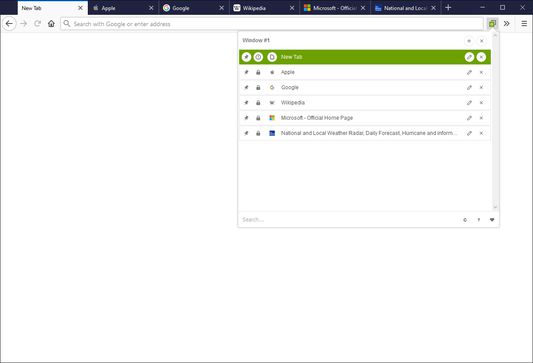Click the popup scrollbar up arrow
The height and width of the screenshot is (363, 533).
tap(495, 35)
